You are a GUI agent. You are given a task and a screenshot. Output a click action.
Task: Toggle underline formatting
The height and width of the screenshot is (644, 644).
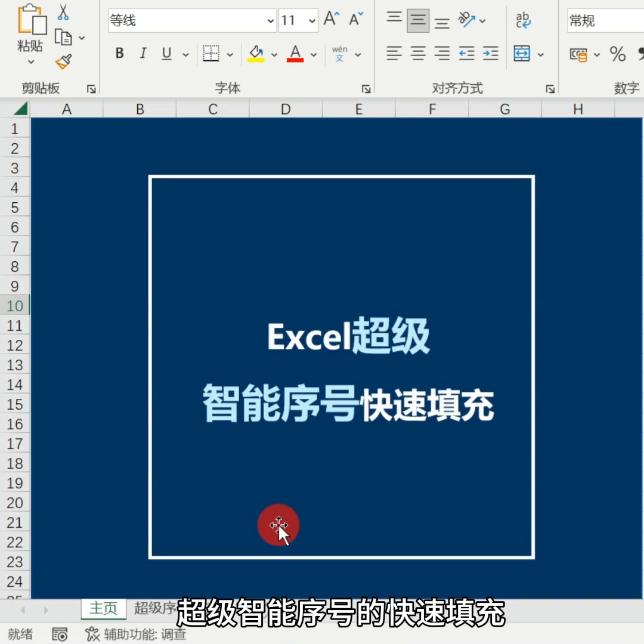[166, 54]
